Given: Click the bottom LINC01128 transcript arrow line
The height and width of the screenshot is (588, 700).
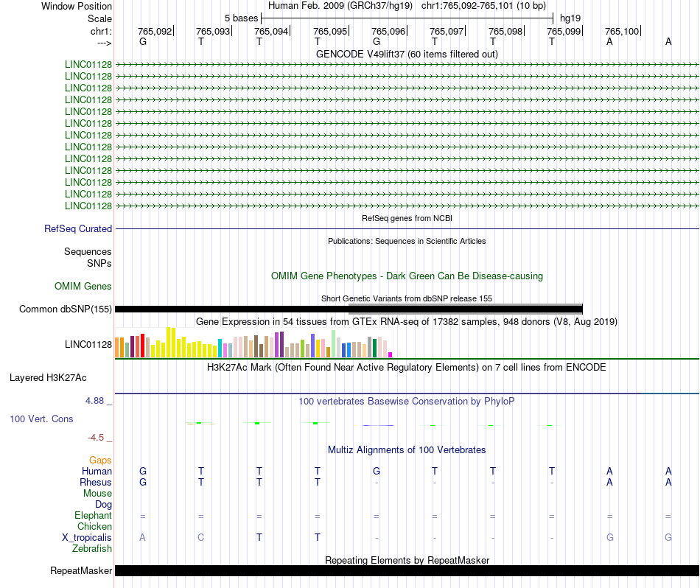Looking at the screenshot, I should [x=407, y=206].
